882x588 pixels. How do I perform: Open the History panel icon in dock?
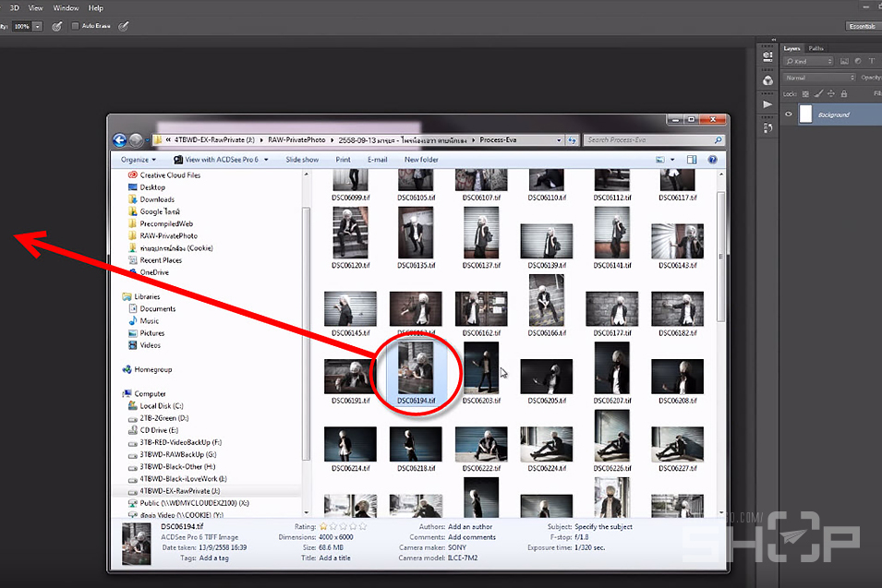[767, 128]
